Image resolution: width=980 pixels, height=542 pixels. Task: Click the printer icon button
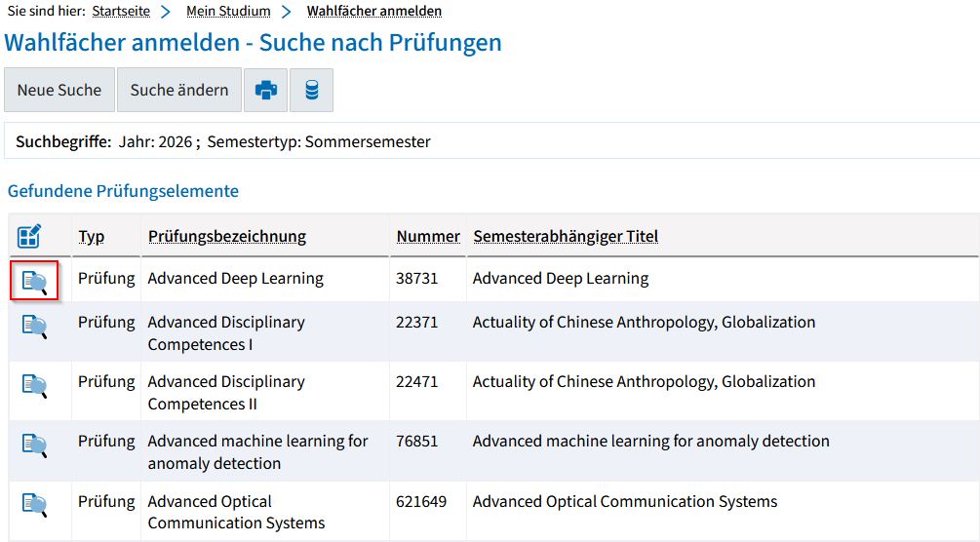pyautogui.click(x=265, y=90)
